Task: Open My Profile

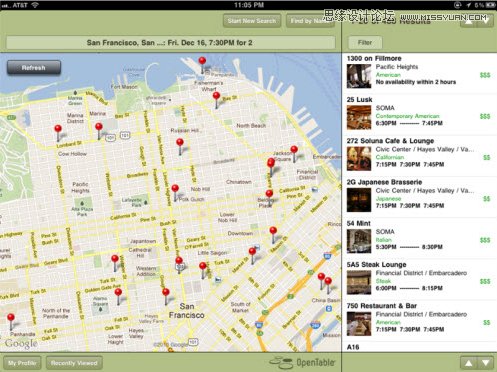Action: tap(22, 363)
